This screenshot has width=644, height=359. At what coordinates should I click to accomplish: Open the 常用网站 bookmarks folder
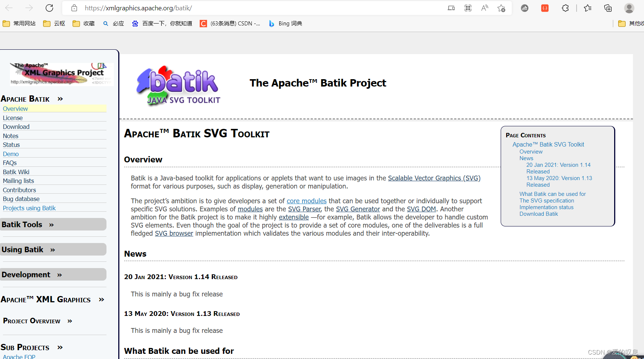[19, 24]
